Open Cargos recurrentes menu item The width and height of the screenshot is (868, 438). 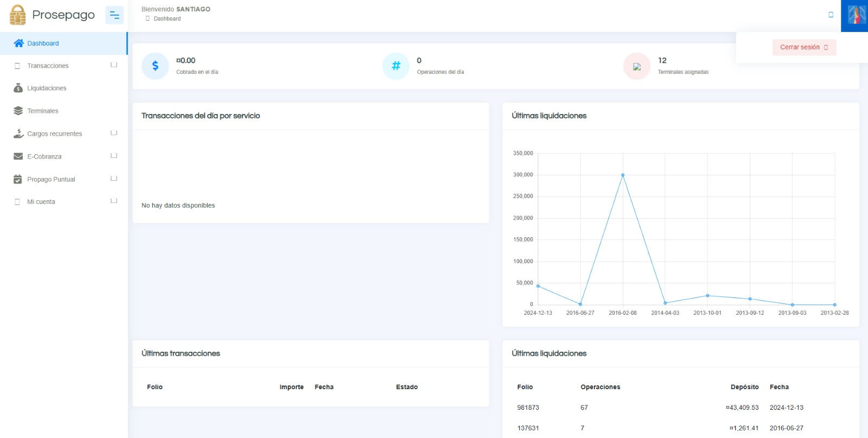[63, 134]
